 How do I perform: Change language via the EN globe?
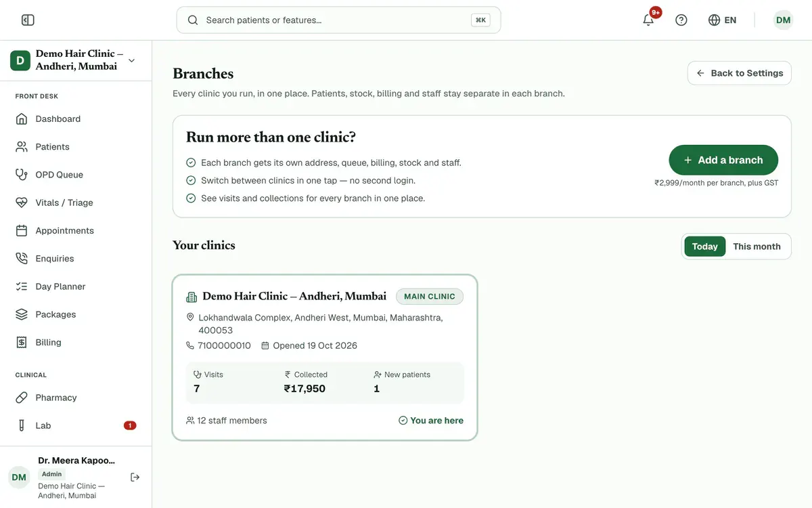coord(722,20)
